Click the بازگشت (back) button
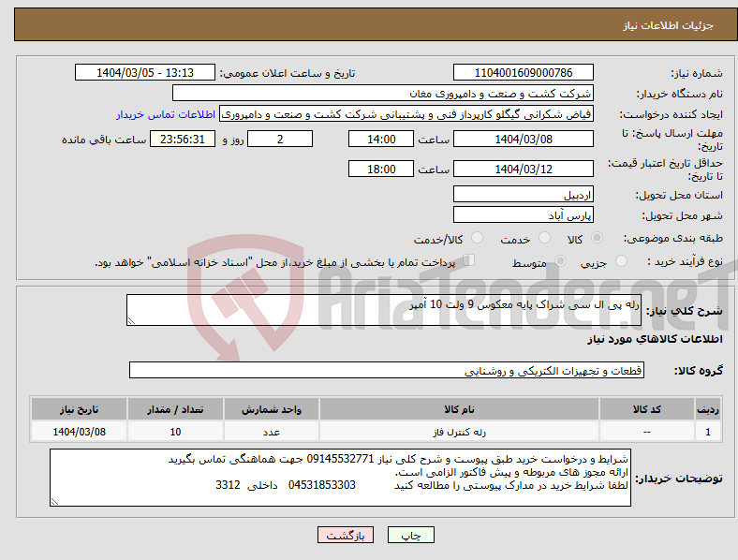The height and width of the screenshot is (560, 738). click(x=346, y=535)
